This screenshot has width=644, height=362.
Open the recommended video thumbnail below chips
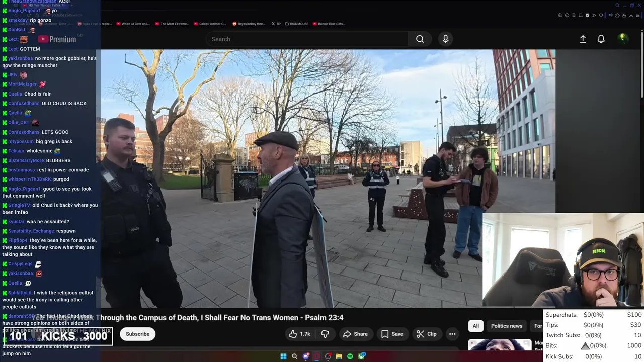(500, 345)
